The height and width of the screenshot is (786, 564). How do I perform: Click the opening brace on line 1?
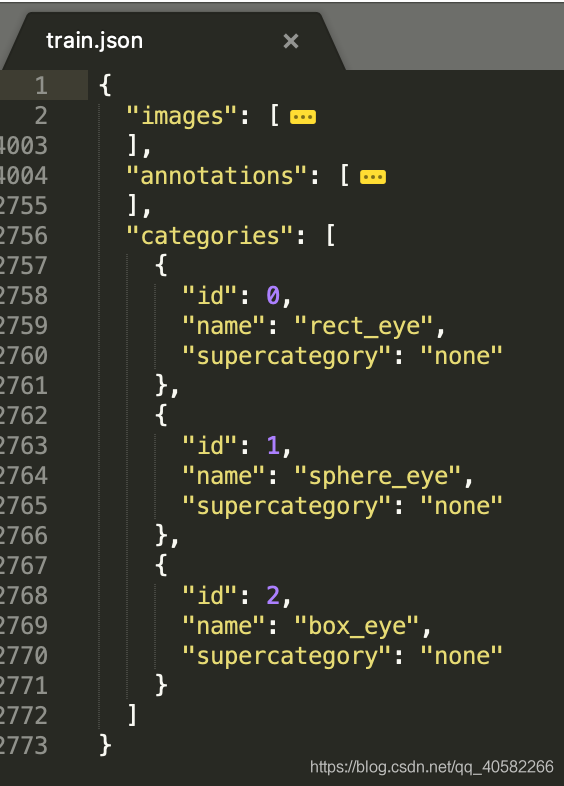pyautogui.click(x=105, y=85)
